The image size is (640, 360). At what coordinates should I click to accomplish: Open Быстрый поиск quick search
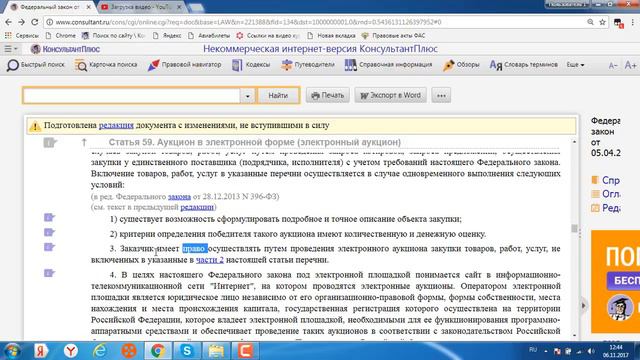[x=36, y=65]
